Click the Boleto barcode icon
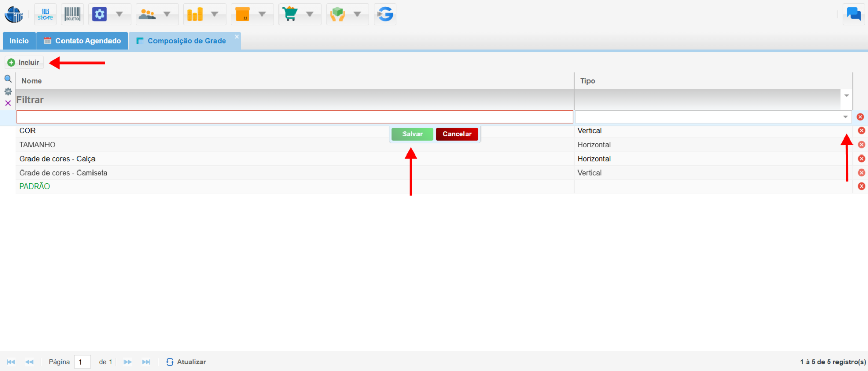The image size is (868, 371). click(x=72, y=14)
